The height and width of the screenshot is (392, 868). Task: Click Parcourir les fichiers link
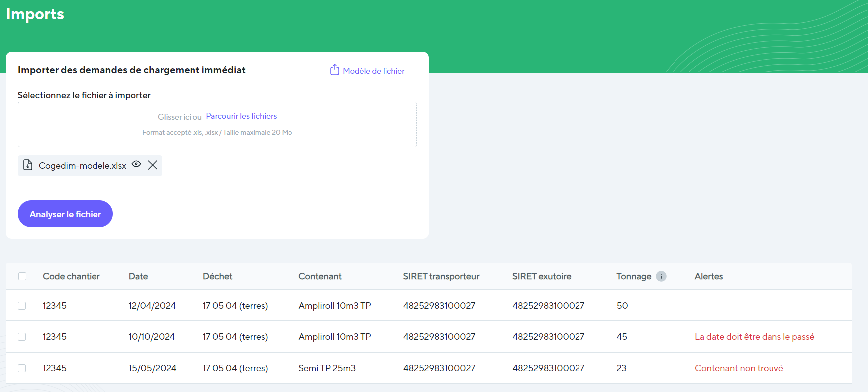point(241,116)
